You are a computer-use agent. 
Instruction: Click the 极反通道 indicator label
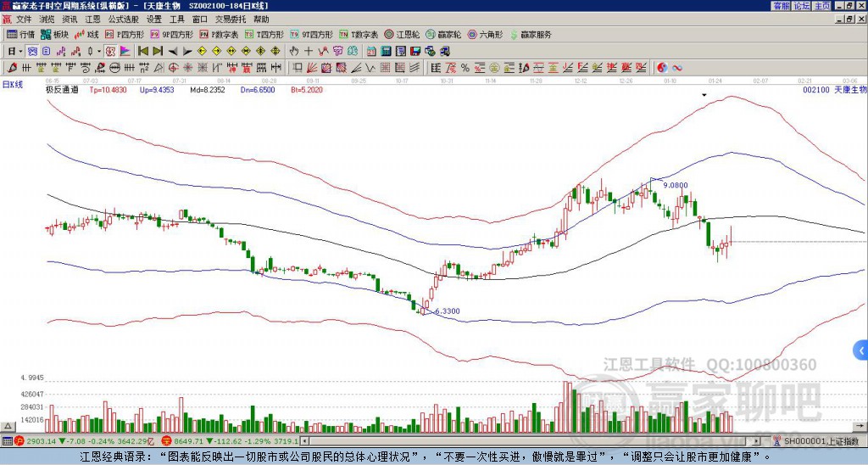pos(62,89)
